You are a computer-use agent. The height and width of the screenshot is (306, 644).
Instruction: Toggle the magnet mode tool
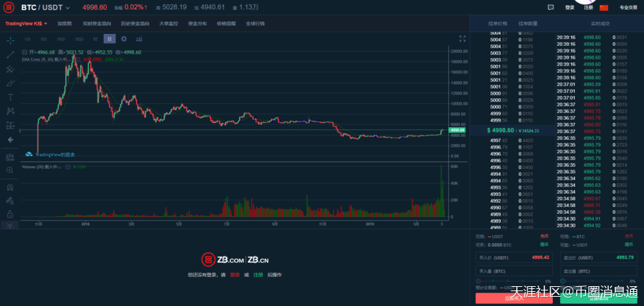point(10,187)
